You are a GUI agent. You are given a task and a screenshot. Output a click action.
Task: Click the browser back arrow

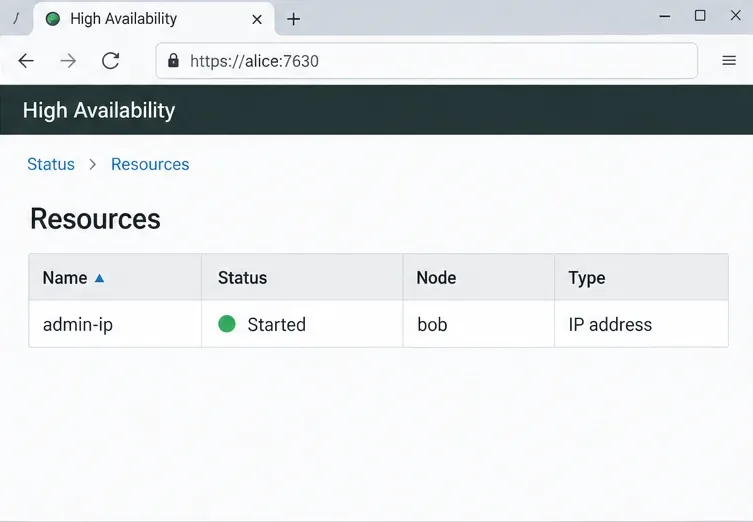[x=26, y=61]
